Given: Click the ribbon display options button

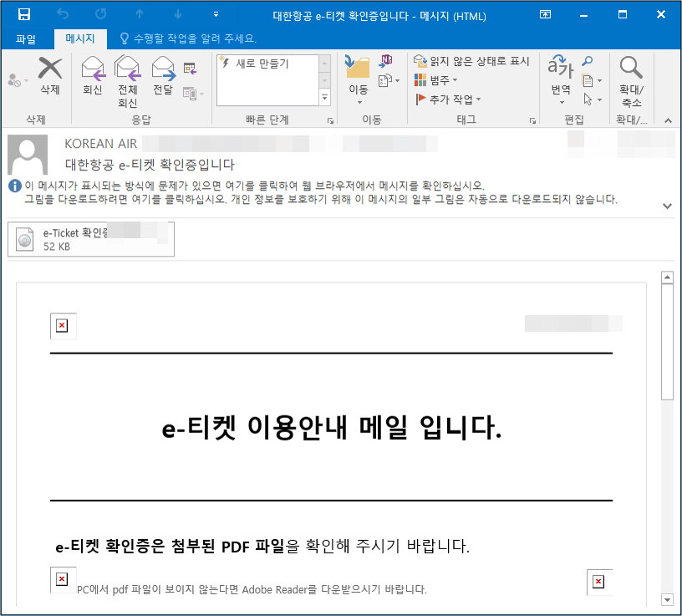Looking at the screenshot, I should tap(546, 14).
